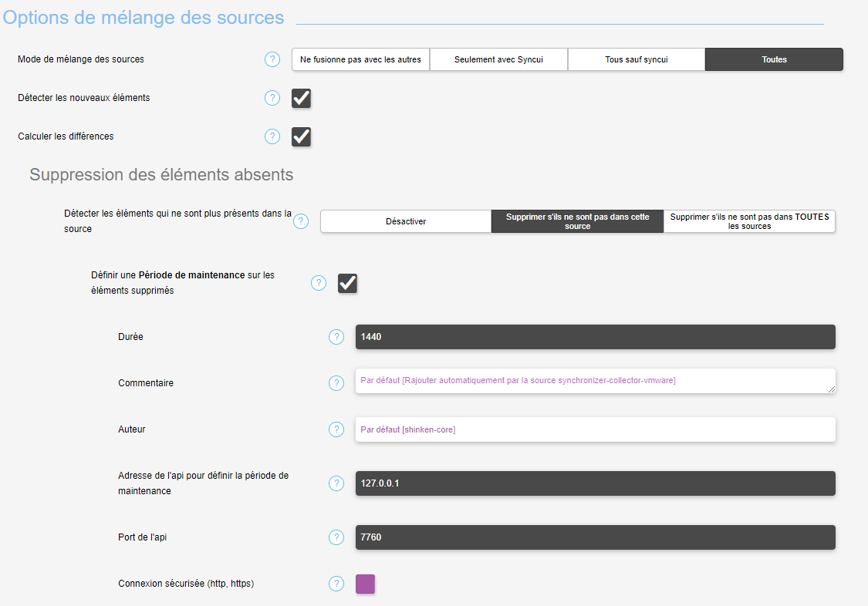Show help for Port de l'api
868x606 pixels.
tap(336, 537)
